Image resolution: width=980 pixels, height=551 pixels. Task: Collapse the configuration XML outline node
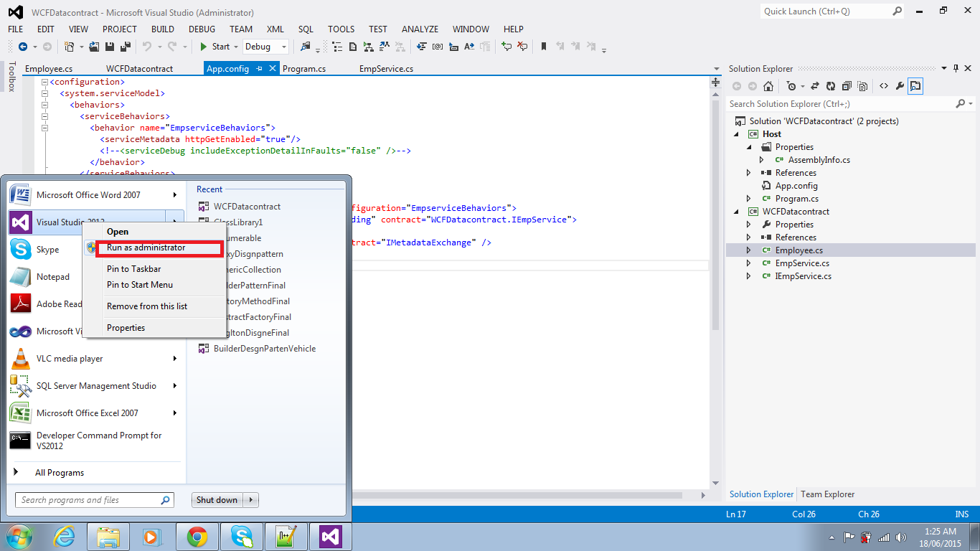[44, 82]
